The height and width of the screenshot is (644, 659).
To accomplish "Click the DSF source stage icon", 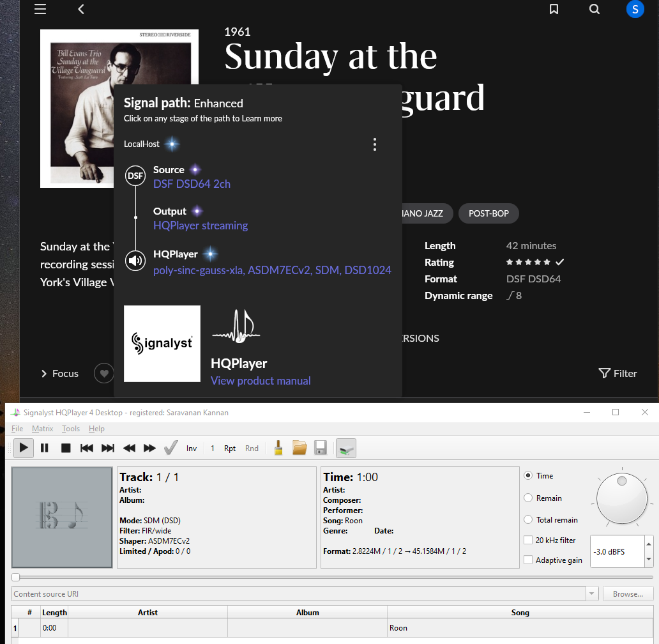I will (x=135, y=176).
